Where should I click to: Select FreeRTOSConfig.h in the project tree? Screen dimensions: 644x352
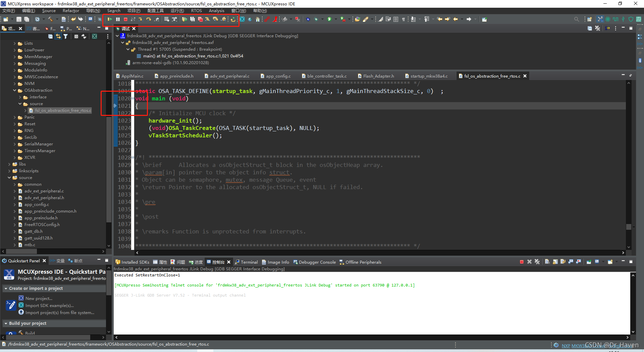click(x=42, y=225)
